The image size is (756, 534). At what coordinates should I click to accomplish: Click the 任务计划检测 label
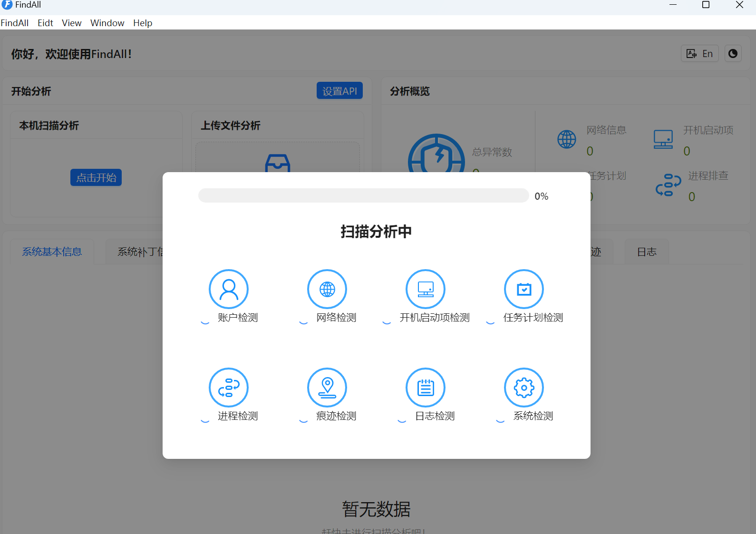tap(533, 318)
